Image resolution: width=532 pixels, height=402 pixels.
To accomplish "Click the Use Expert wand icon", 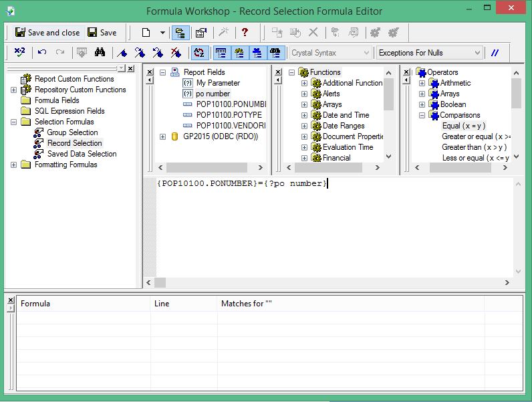I will click(223, 33).
